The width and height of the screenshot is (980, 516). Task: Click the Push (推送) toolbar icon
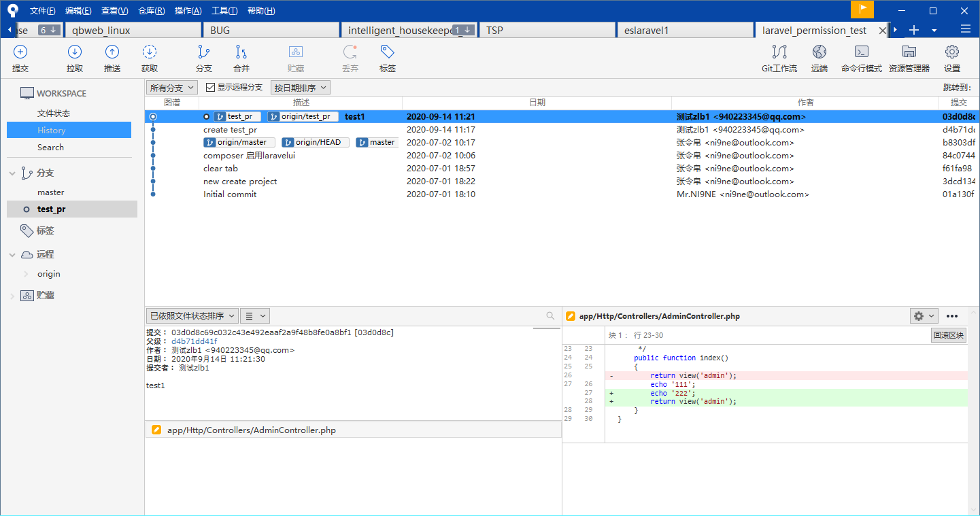(112, 52)
